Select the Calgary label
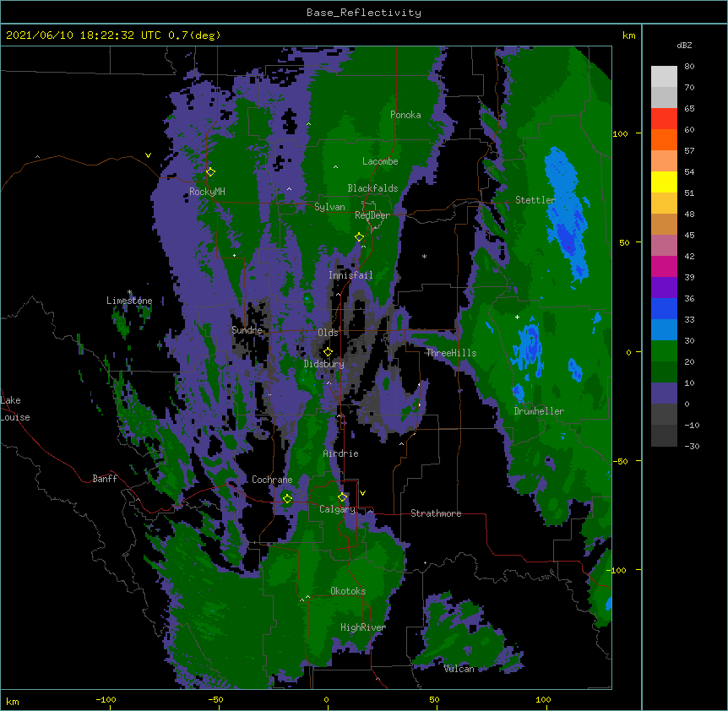728x711 pixels. coord(337,509)
